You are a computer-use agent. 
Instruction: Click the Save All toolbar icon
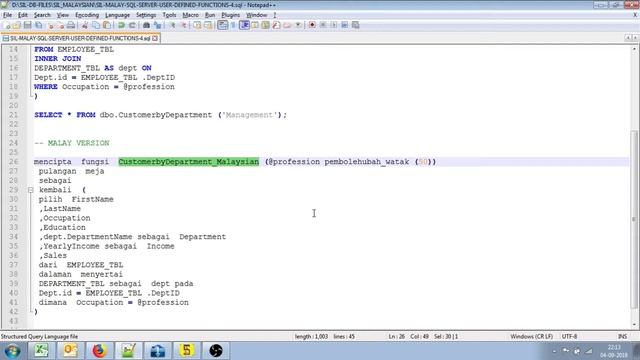tap(38, 25)
